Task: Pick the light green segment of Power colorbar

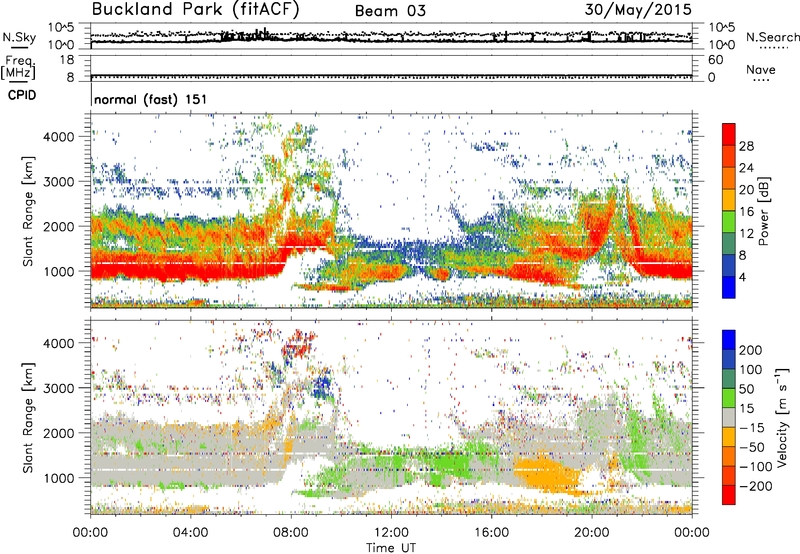Action: 729,222
